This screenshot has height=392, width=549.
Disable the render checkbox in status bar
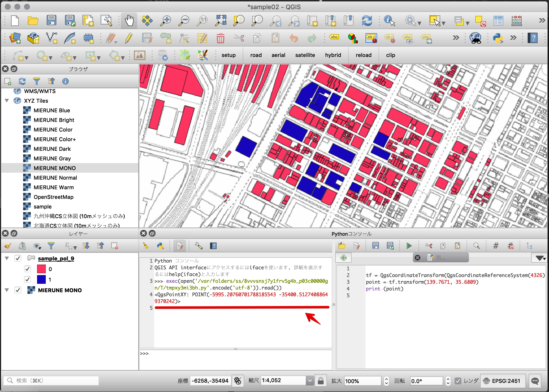[458, 381]
